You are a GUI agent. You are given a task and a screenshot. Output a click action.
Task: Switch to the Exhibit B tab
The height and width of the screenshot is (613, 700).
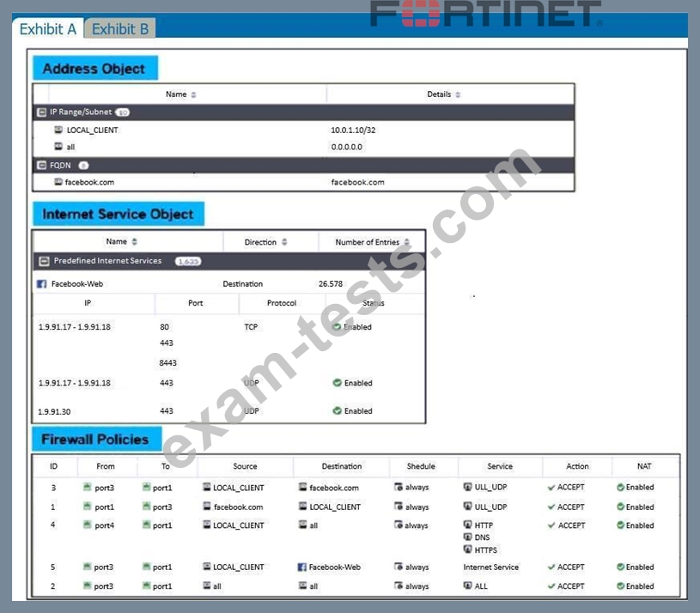pos(119,29)
